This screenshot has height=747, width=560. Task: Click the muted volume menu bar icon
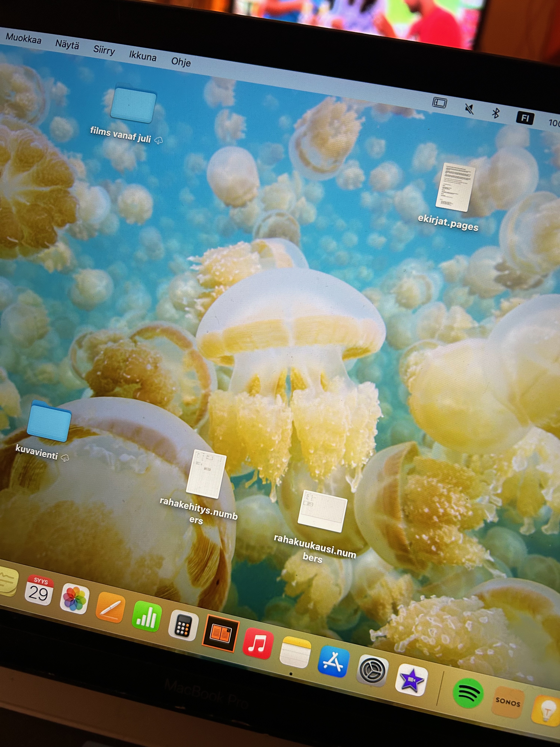pyautogui.click(x=469, y=109)
